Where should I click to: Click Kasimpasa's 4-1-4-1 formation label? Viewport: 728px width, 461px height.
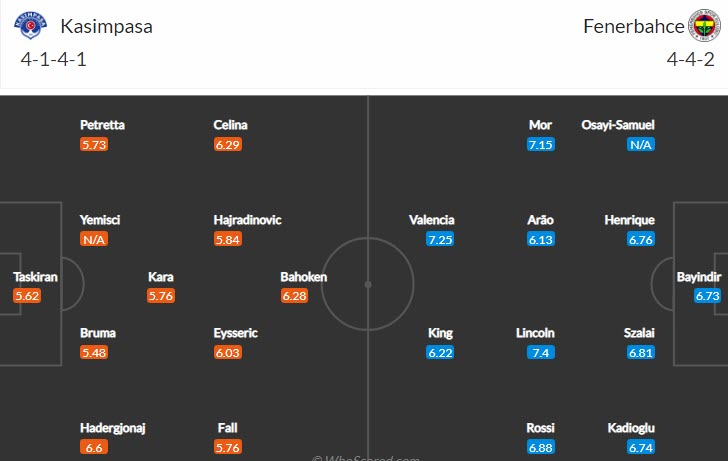(x=53, y=59)
